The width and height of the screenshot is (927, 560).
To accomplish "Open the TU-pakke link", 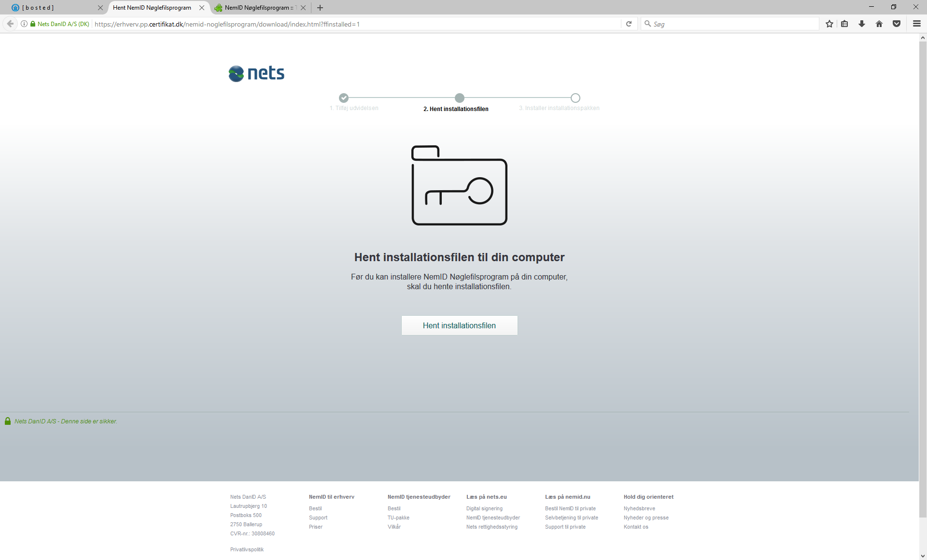I will pyautogui.click(x=398, y=518).
